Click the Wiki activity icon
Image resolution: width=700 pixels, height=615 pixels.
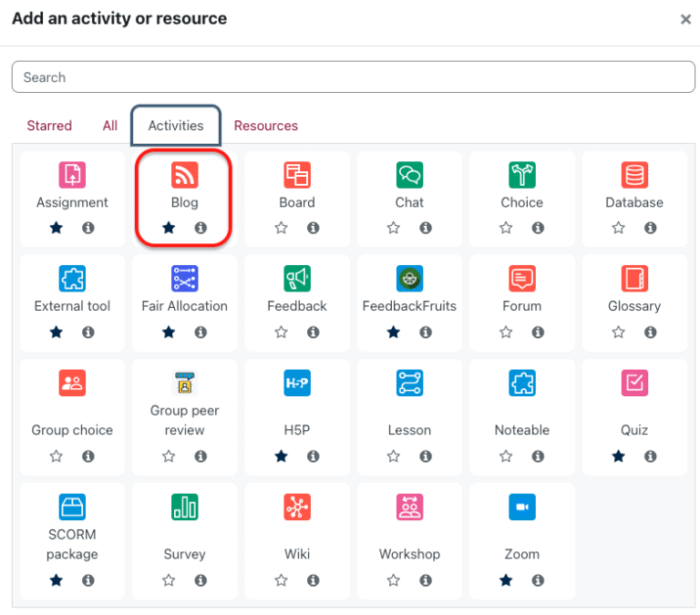pos(297,507)
